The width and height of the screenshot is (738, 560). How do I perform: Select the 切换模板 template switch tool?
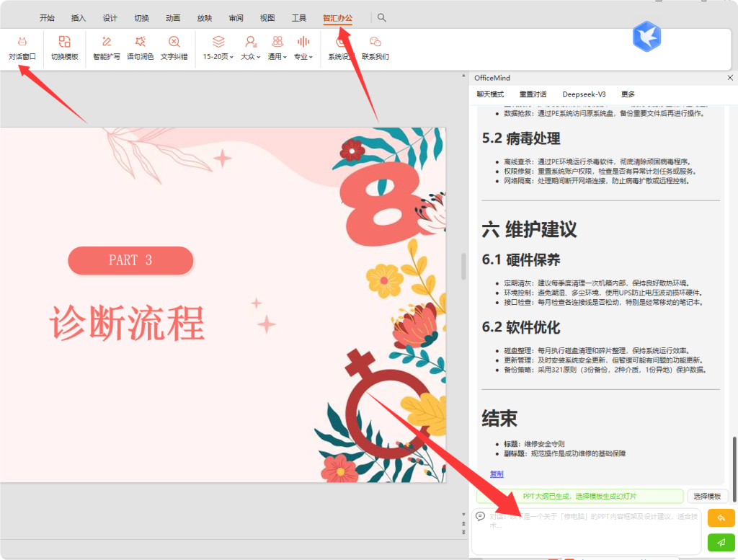tap(65, 48)
